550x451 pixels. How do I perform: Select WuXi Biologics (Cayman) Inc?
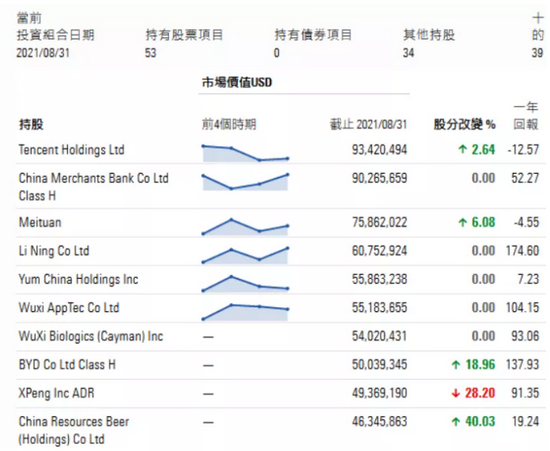coord(91,336)
